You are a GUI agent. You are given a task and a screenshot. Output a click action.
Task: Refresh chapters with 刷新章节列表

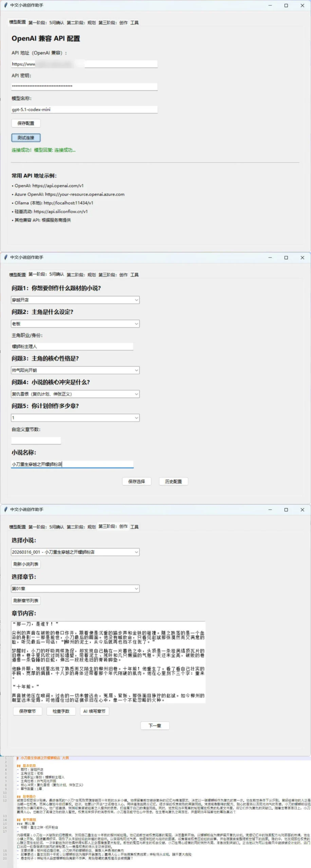pos(26,601)
